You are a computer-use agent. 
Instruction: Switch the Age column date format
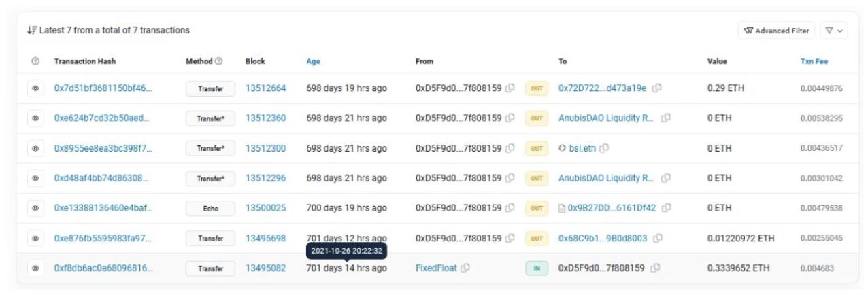click(x=313, y=61)
